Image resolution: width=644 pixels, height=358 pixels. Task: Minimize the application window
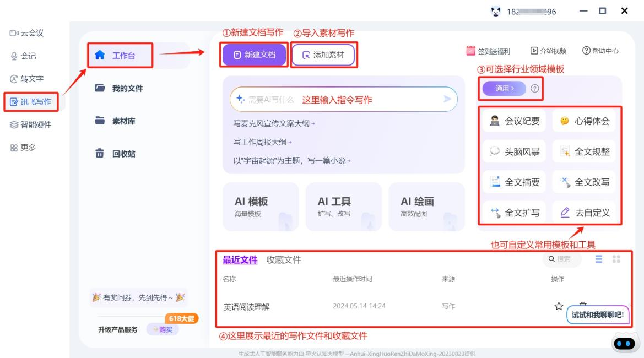pyautogui.click(x=583, y=10)
